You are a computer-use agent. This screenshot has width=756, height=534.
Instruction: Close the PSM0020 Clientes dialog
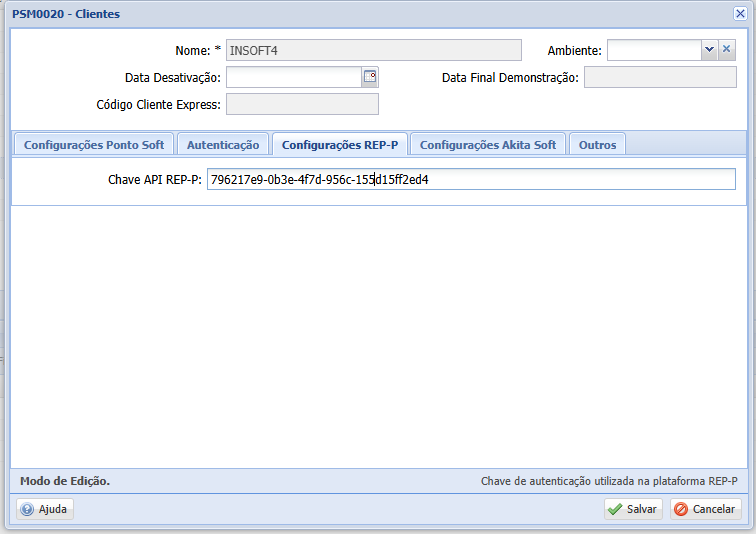[740, 13]
